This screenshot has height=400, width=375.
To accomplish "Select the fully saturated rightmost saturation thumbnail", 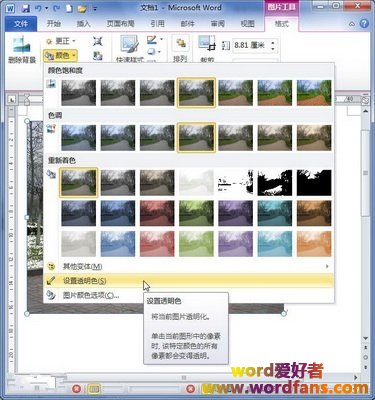I will pyautogui.click(x=314, y=93).
